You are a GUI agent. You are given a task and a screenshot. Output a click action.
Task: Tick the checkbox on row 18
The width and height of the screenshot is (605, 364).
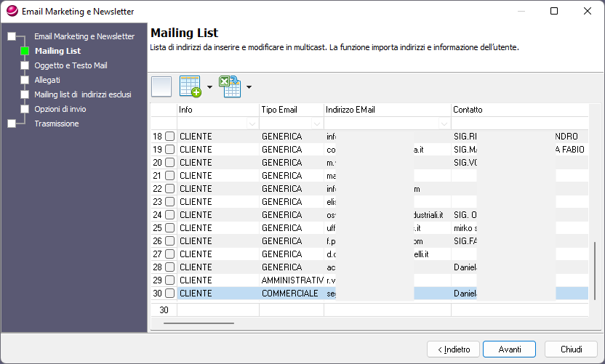[x=169, y=136]
